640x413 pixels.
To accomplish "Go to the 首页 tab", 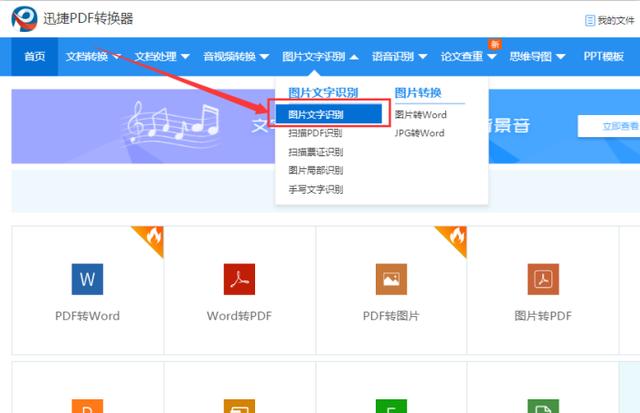I will pyautogui.click(x=35, y=57).
